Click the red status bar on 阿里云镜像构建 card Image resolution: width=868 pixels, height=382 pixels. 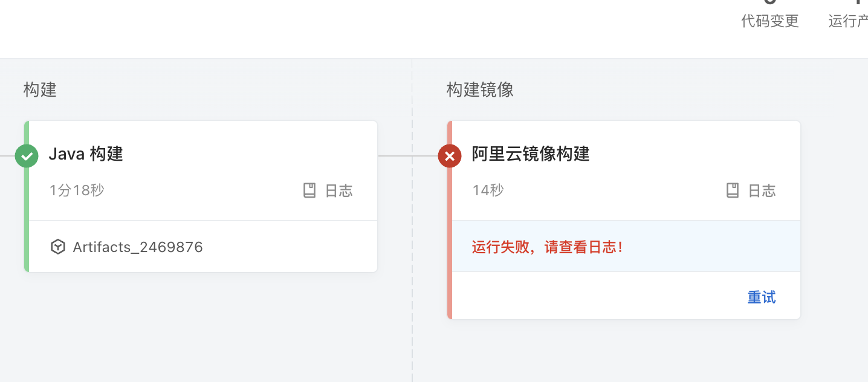coord(450,220)
